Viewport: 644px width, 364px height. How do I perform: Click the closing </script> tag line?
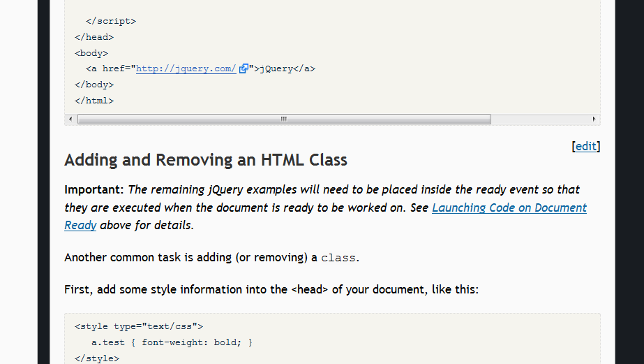(x=111, y=21)
